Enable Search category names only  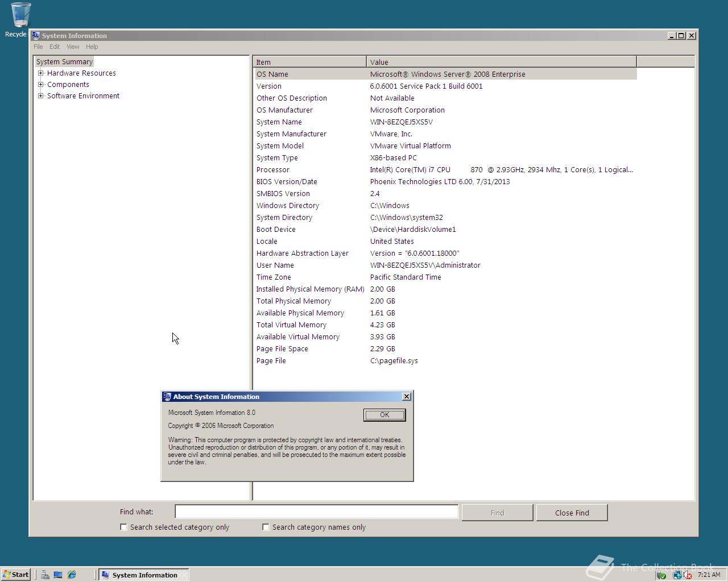[266, 527]
